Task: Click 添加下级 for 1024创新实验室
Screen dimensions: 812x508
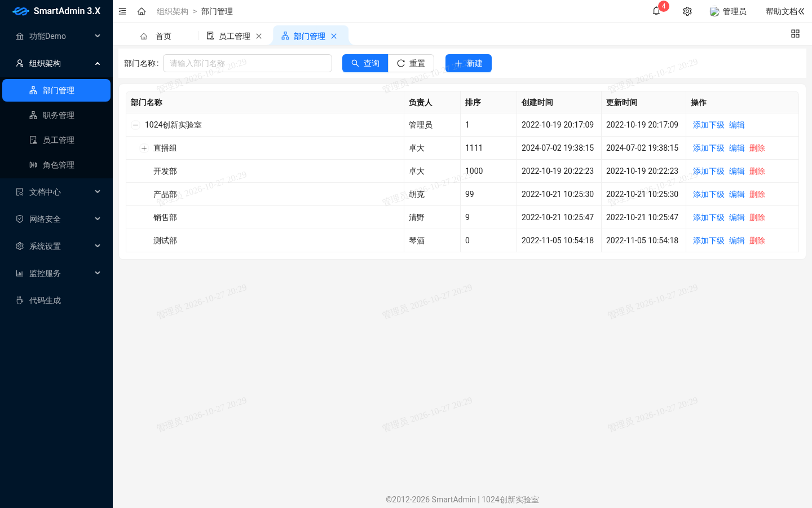Action: point(708,125)
